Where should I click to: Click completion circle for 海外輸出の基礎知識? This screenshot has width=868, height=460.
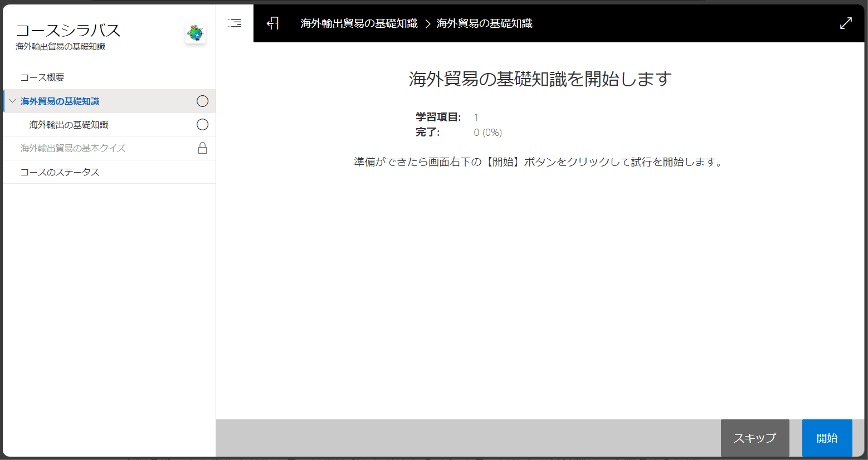click(203, 125)
